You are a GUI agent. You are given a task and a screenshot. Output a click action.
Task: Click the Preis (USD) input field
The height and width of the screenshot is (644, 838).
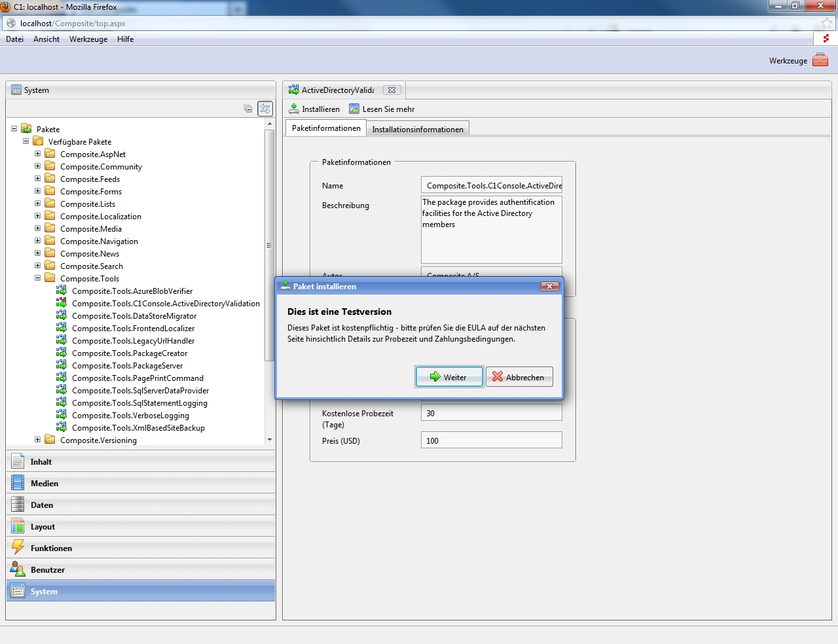click(491, 440)
